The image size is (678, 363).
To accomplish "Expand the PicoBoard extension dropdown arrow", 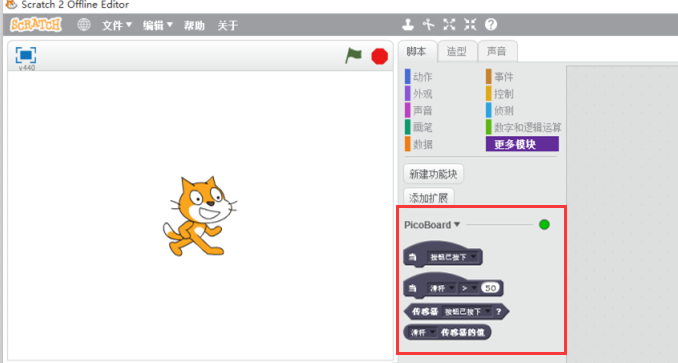I will [457, 224].
